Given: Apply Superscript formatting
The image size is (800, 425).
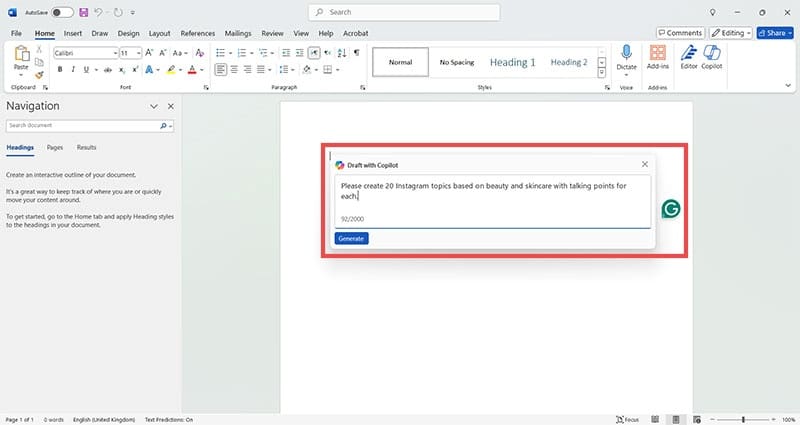Looking at the screenshot, I should [135, 69].
